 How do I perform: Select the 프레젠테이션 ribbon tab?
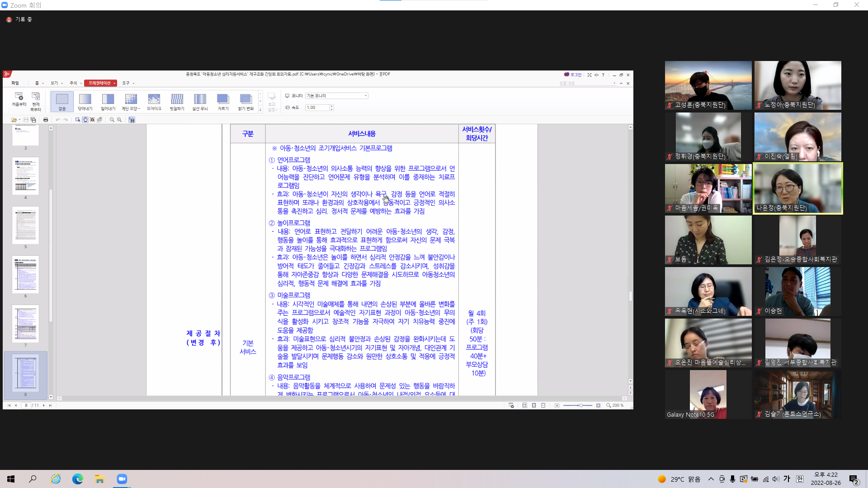(101, 83)
